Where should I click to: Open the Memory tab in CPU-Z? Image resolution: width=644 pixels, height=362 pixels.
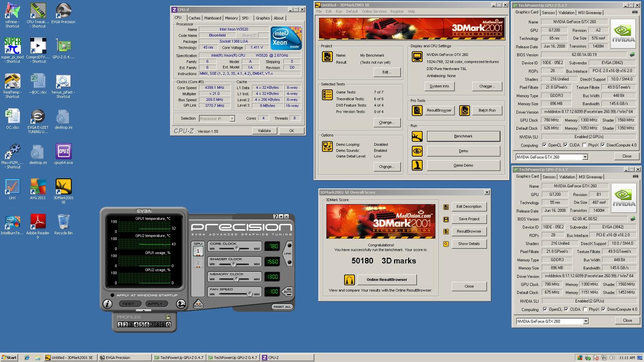(231, 18)
